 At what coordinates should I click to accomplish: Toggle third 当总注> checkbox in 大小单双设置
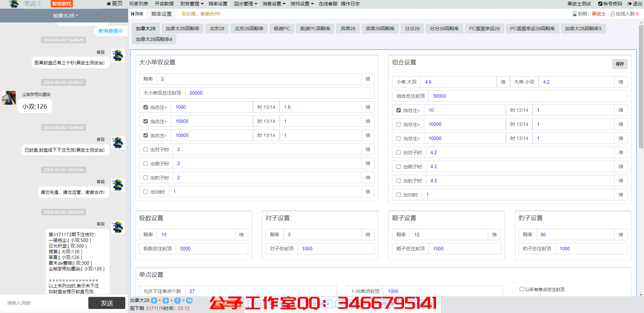pyautogui.click(x=145, y=136)
